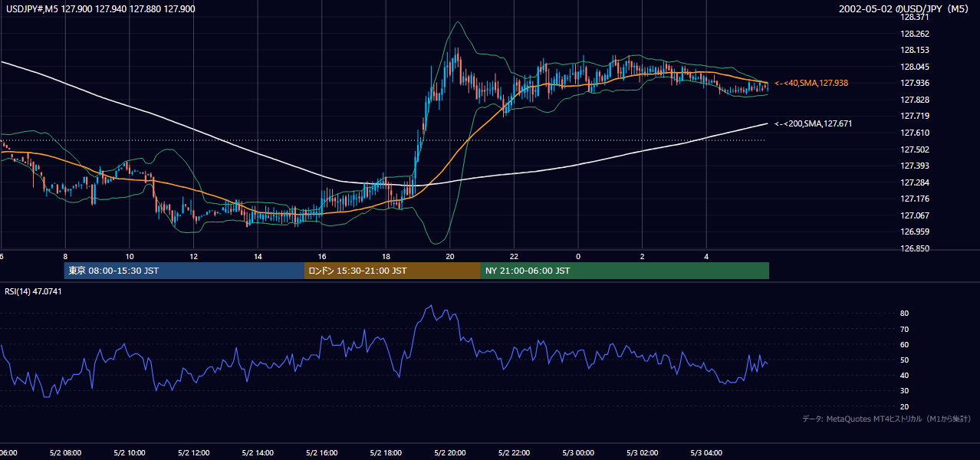Click the '2002-05-02 のUSD/JPY (M5)' title

[x=905, y=8]
